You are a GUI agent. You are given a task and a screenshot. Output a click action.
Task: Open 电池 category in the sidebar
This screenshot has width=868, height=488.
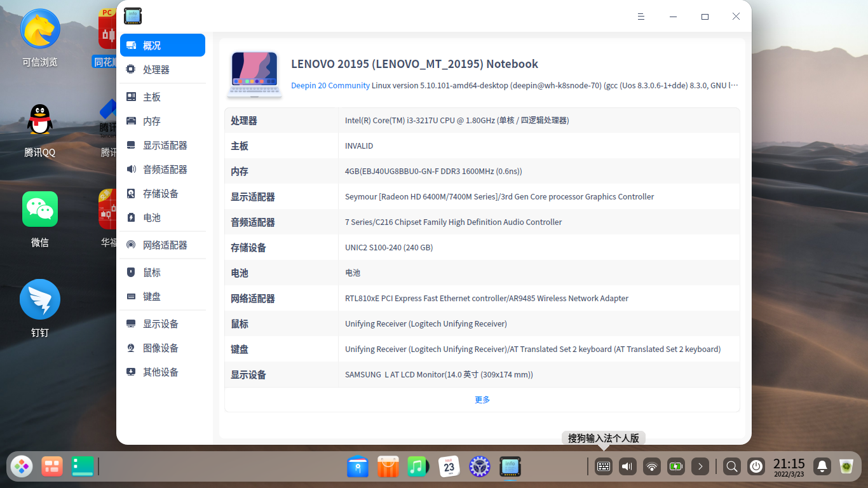tap(163, 217)
